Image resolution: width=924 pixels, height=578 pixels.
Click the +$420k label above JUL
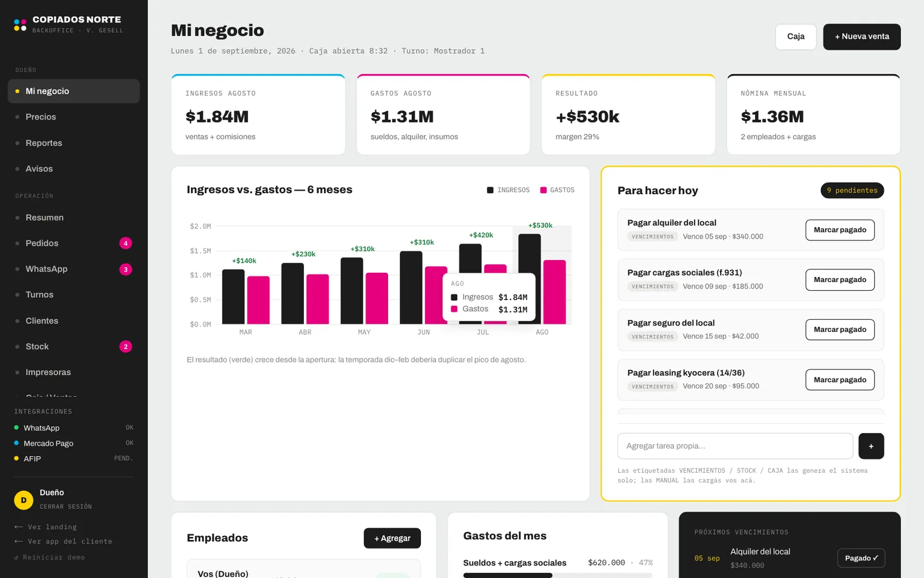[481, 235]
